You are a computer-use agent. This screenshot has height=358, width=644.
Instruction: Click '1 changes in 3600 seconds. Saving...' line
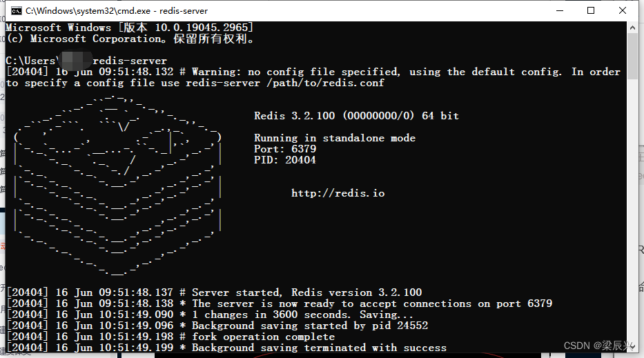pos(209,315)
